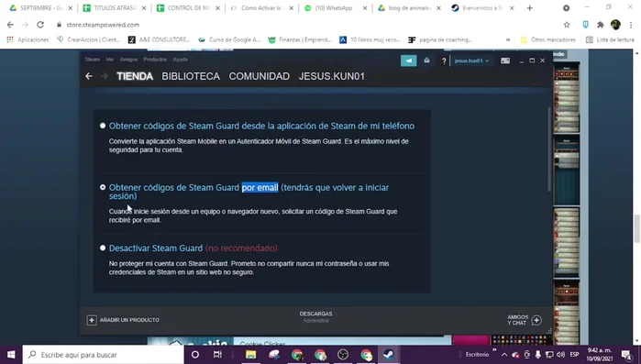Click the Steam announcements megaphone icon
The image size is (641, 364).
coord(408,61)
